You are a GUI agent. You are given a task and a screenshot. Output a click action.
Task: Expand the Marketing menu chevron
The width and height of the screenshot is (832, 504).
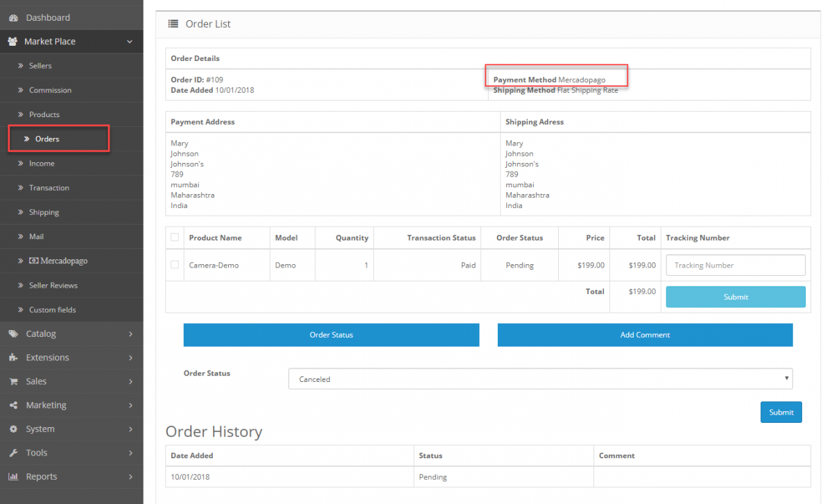pos(130,406)
